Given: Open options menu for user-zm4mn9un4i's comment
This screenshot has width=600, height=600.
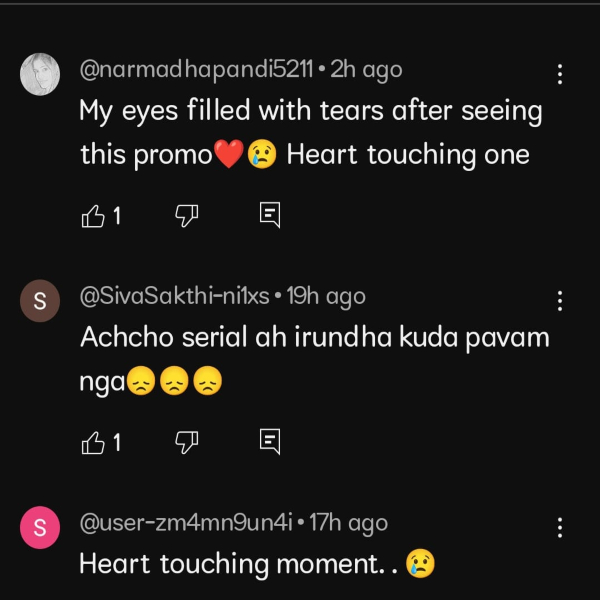Looking at the screenshot, I should [x=559, y=528].
